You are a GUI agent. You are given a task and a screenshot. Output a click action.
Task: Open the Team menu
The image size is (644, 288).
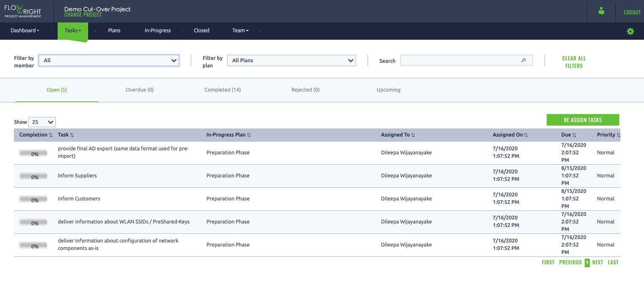[x=240, y=30]
